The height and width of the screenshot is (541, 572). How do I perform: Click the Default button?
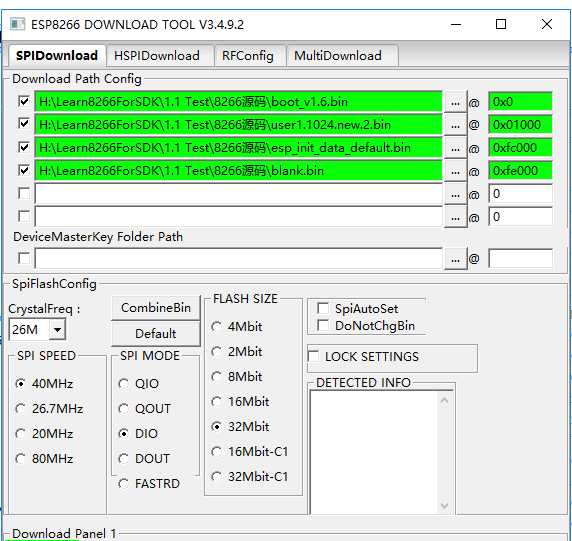pos(156,333)
